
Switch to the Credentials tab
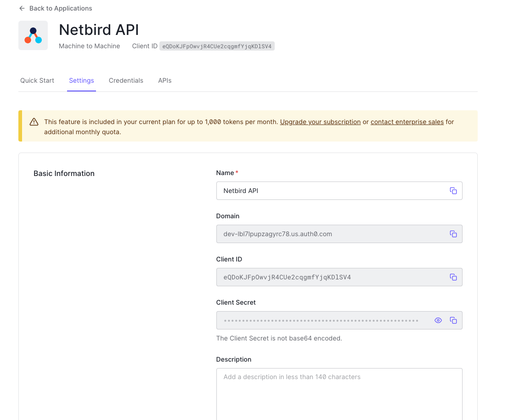point(126,80)
